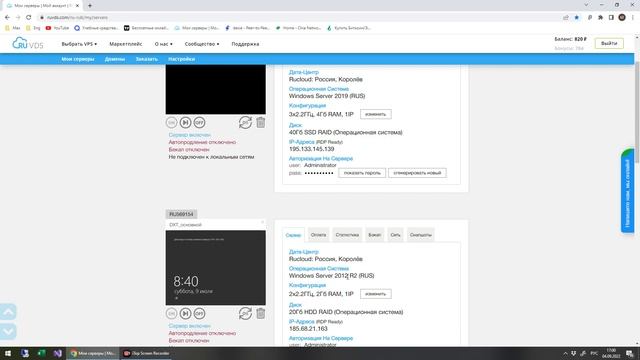Power off server RU569154 with OFF icon
This screenshot has height=360, width=640.
click(199, 313)
